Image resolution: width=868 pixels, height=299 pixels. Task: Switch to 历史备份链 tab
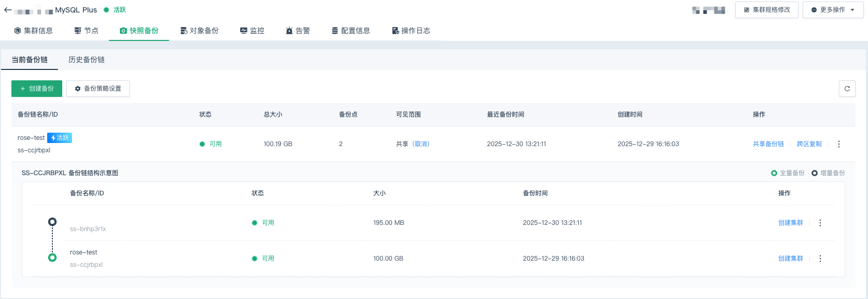tap(87, 60)
